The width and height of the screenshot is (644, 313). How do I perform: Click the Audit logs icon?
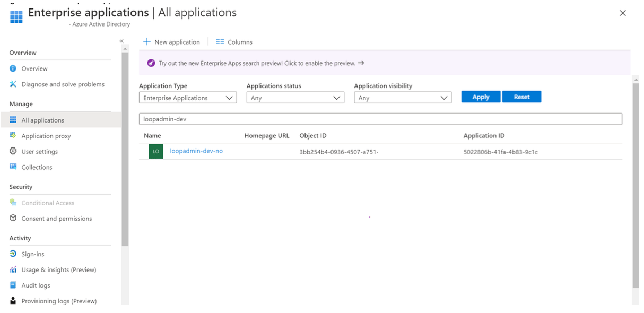tap(13, 285)
